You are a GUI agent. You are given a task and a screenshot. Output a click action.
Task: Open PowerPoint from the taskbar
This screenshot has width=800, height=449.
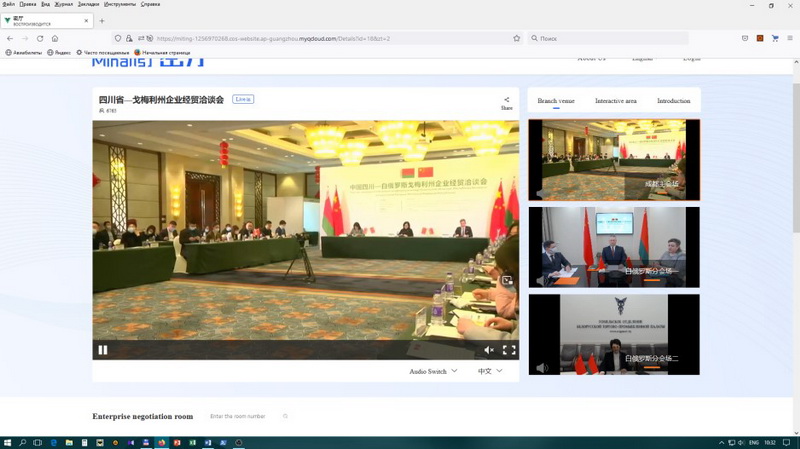pos(177,442)
